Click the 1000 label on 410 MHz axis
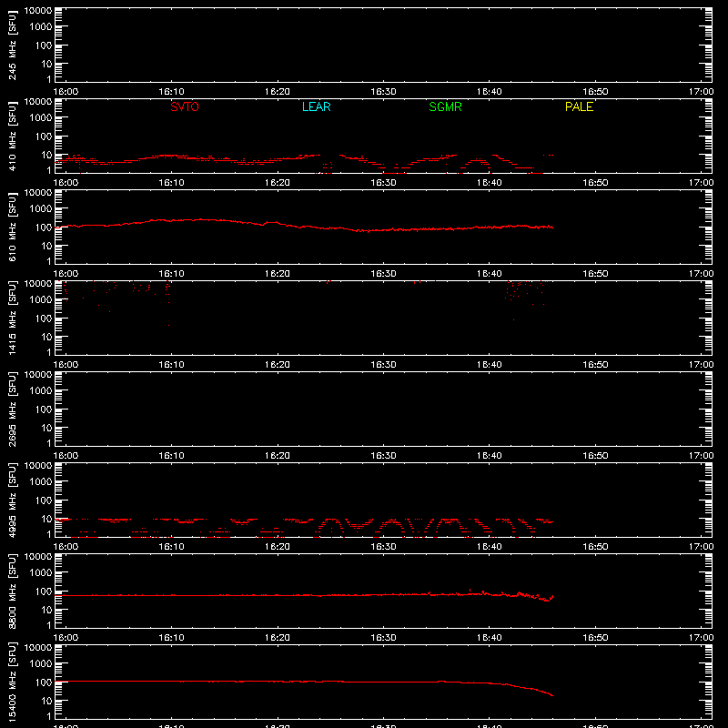The height and width of the screenshot is (728, 728). click(41, 117)
